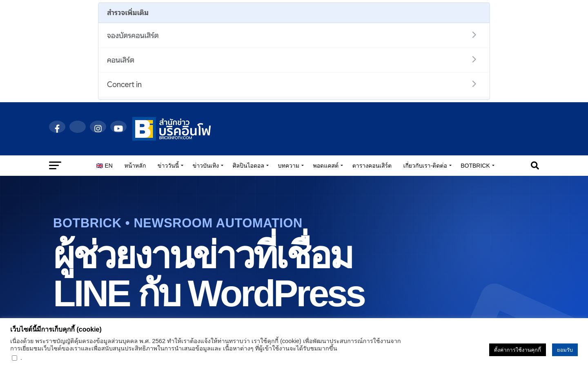
Task: Tick the cookie banner checkbox
Action: pyautogui.click(x=14, y=358)
